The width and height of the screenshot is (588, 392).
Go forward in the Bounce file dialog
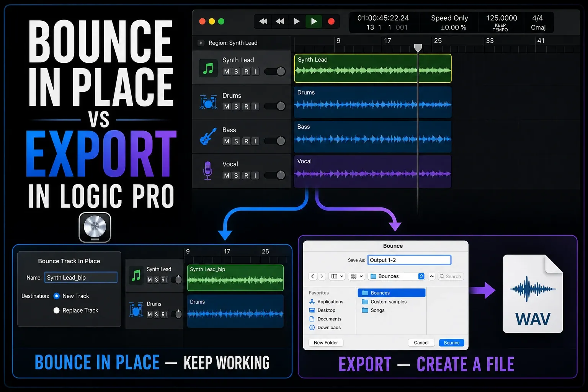(322, 276)
